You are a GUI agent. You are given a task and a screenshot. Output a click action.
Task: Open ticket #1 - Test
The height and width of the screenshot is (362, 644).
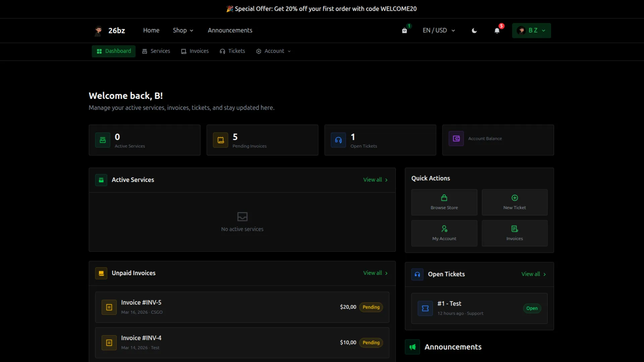click(479, 308)
